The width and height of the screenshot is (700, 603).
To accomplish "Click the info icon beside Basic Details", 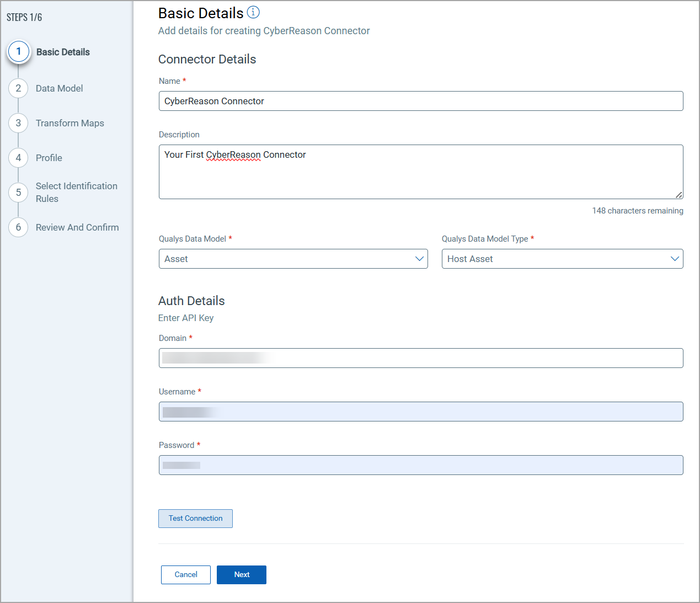I will point(253,12).
